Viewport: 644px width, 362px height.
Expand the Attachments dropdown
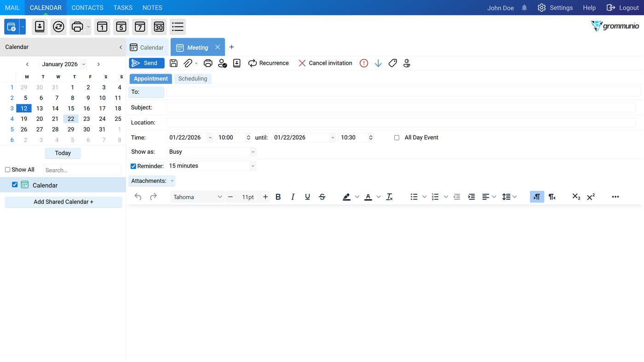(x=172, y=181)
